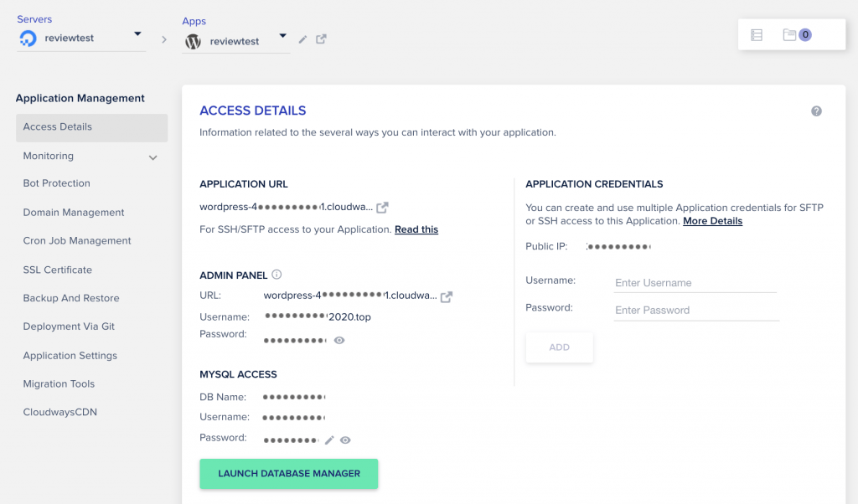Click the Apps breadcrumb label
This screenshot has width=858, height=504.
194,21
